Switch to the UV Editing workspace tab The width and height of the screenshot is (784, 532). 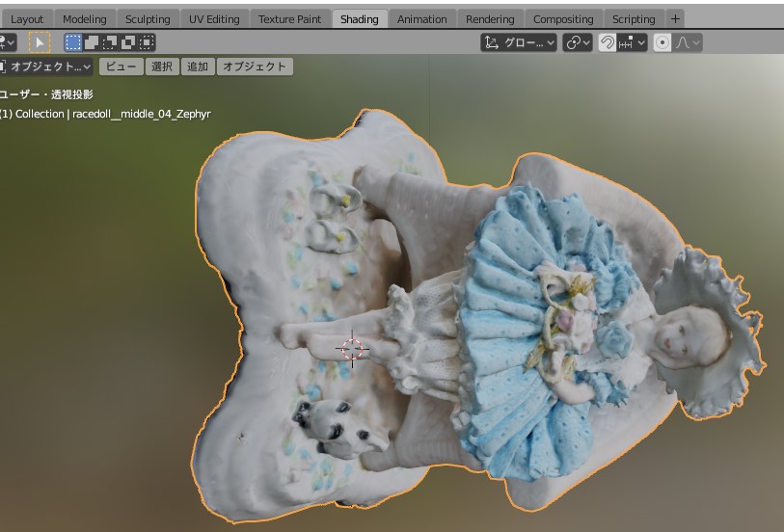[214, 18]
